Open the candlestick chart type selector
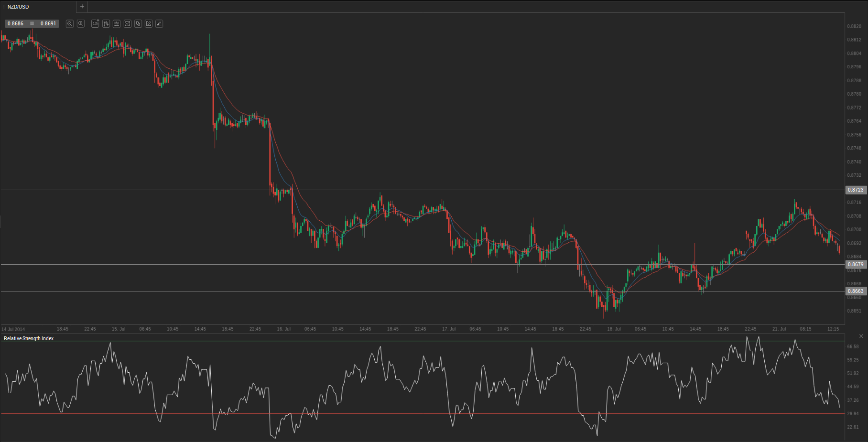Screen dimensions: 868x442 pyautogui.click(x=106, y=24)
